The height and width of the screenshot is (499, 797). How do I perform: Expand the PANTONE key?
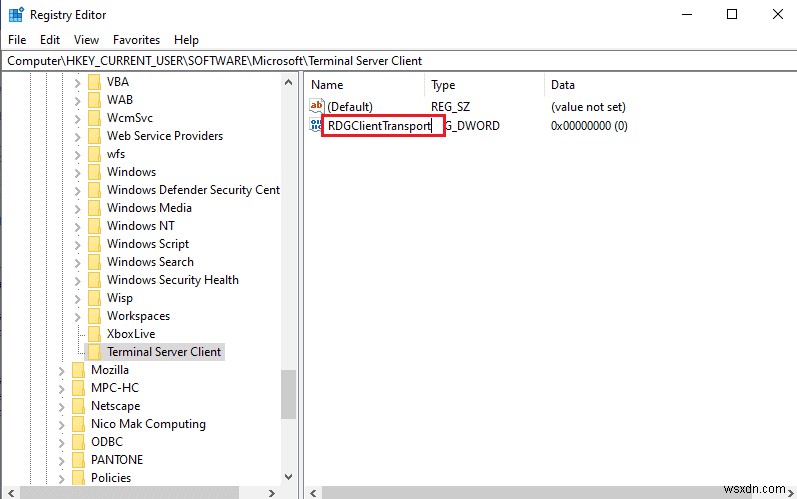point(62,460)
